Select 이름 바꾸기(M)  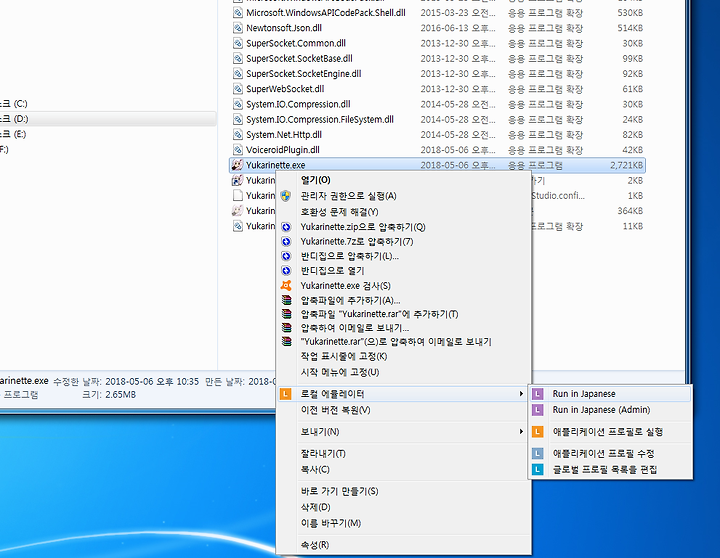pyautogui.click(x=404, y=523)
